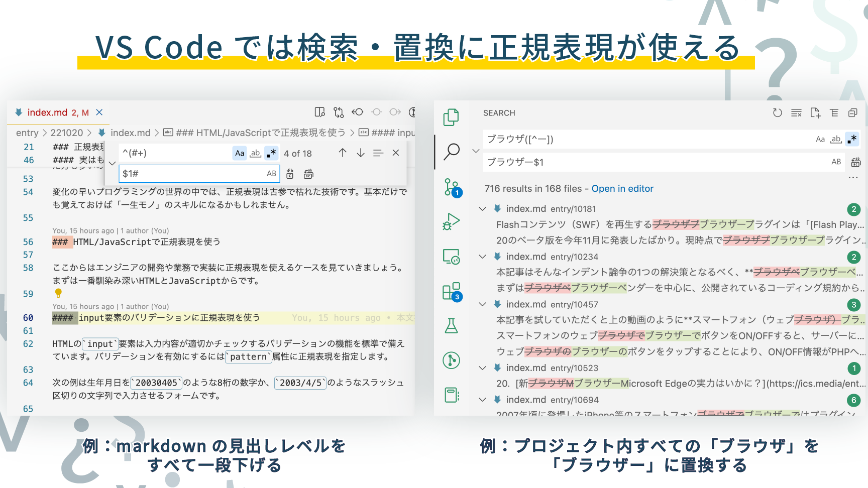Switch search results to tree view
Image resolution: width=868 pixels, height=488 pixels.
[x=835, y=113]
